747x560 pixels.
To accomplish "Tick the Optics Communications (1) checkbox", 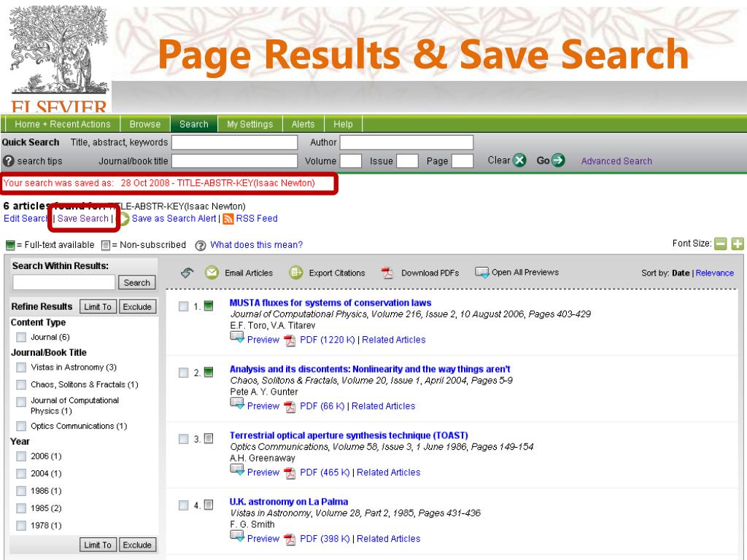I will (x=21, y=426).
